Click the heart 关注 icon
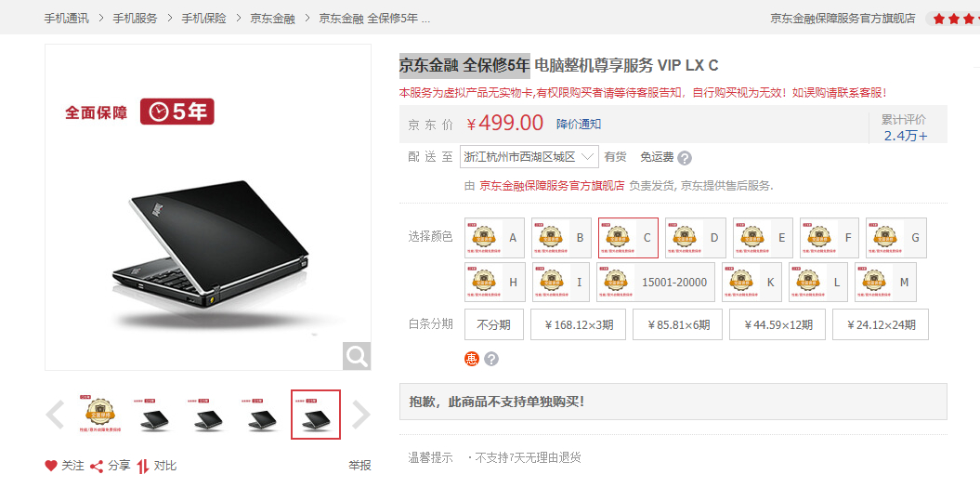 point(50,466)
